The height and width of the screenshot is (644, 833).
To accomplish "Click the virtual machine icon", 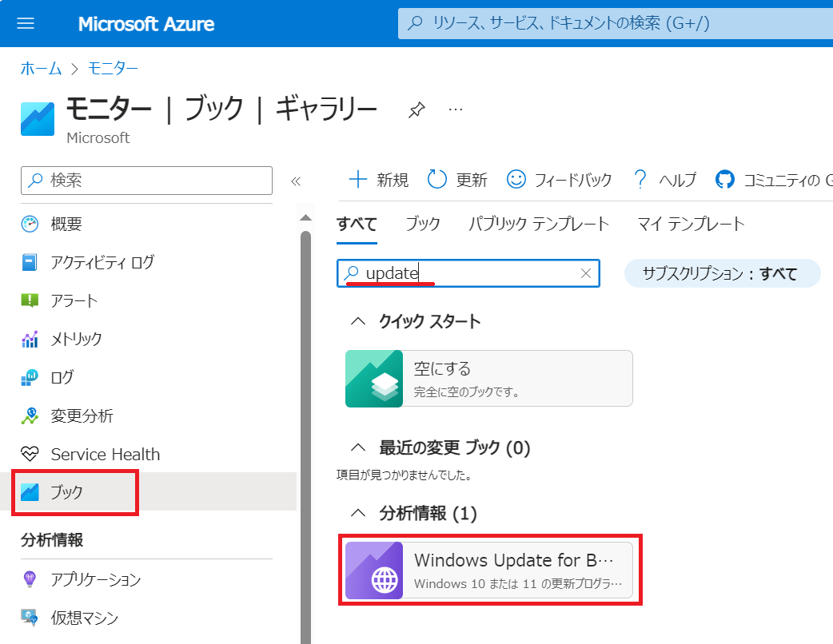I will (30, 618).
